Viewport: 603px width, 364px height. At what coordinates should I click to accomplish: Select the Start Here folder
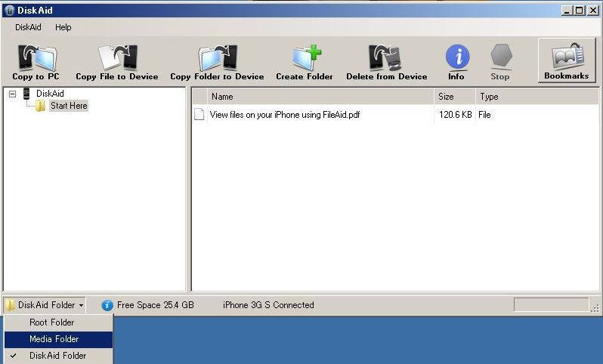point(69,106)
